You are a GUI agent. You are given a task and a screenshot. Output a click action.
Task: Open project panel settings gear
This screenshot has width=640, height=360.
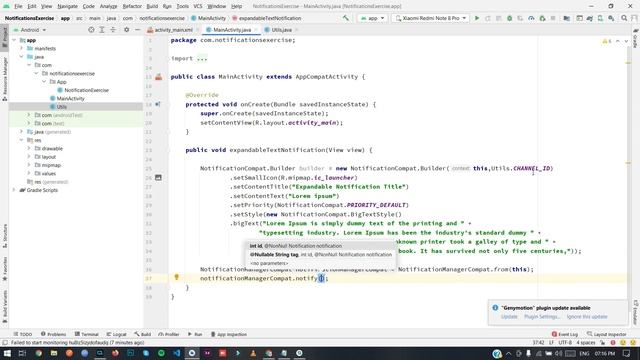tap(127, 30)
